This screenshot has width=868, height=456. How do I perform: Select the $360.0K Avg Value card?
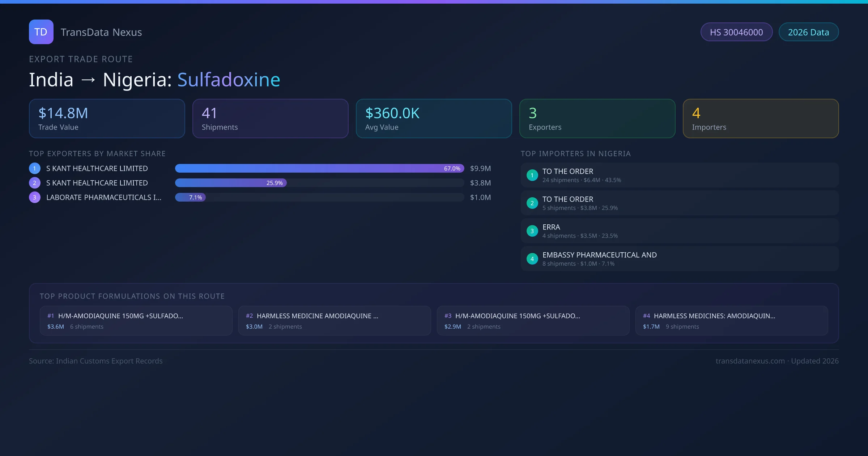click(x=434, y=119)
